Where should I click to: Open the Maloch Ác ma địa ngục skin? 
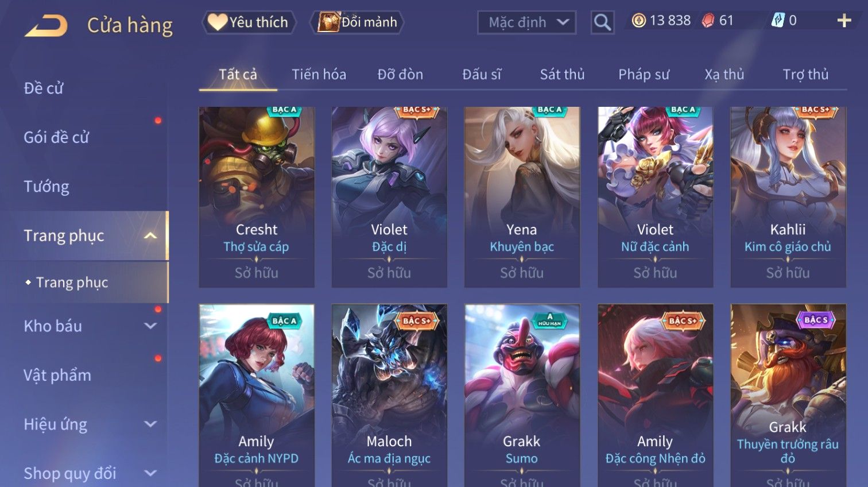click(389, 396)
